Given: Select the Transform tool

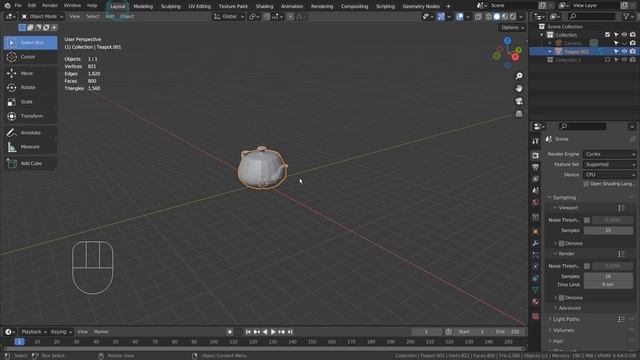Looking at the screenshot, I should click(x=30, y=116).
